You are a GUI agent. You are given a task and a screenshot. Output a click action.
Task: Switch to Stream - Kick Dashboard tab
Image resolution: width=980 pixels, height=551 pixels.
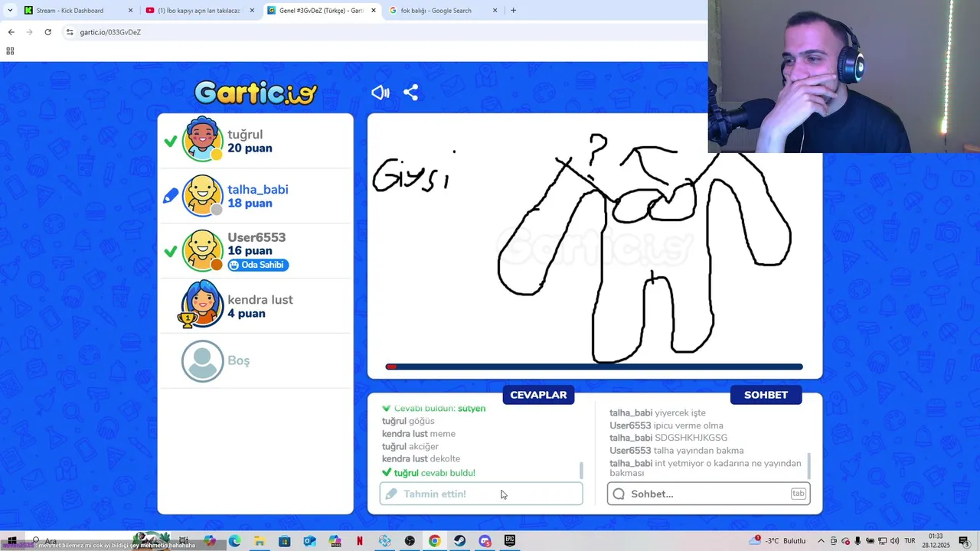[78, 11]
